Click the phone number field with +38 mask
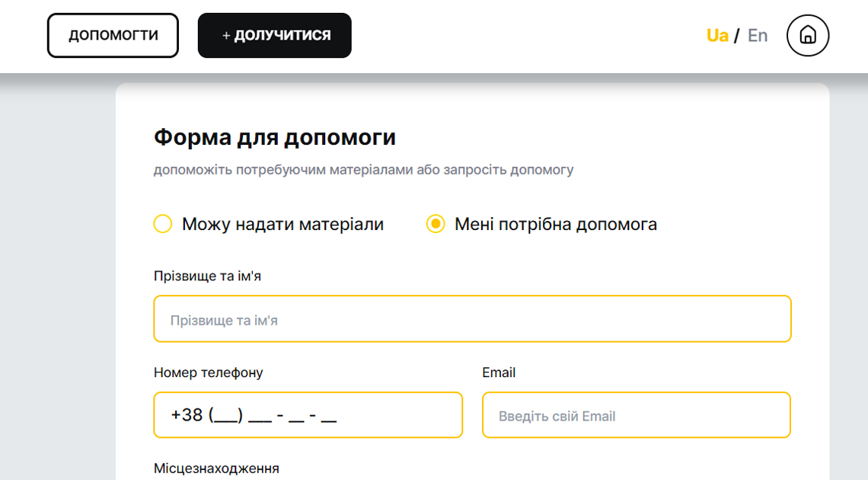 [308, 415]
